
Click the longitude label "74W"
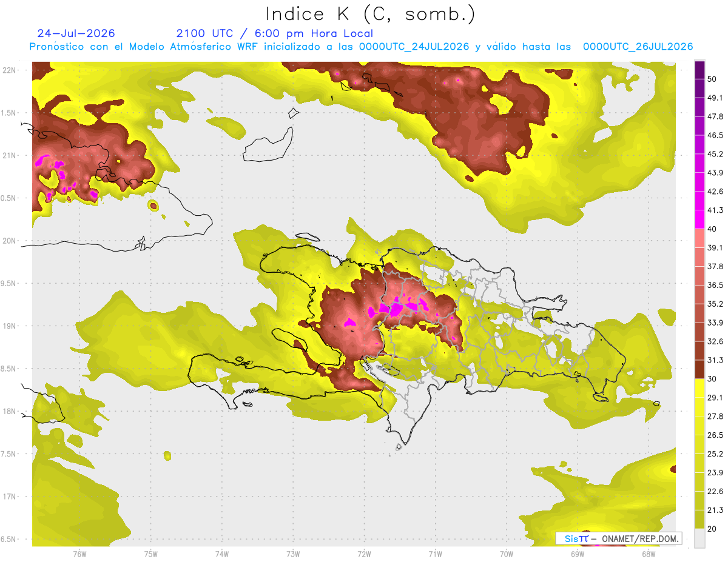click(222, 554)
